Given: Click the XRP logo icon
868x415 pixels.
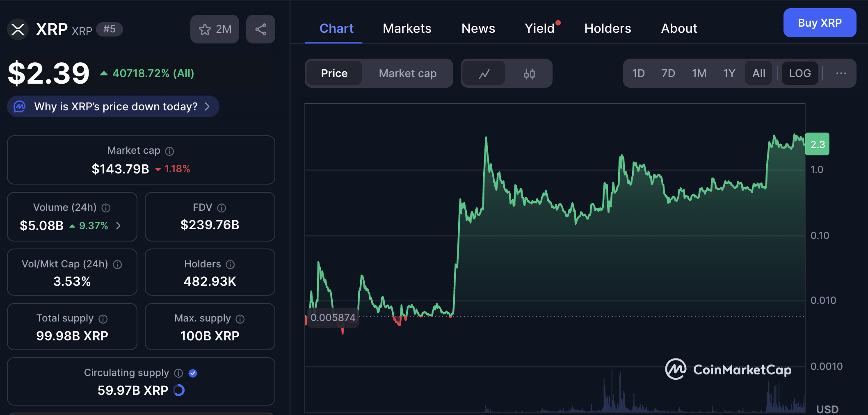Looking at the screenshot, I should click(18, 30).
